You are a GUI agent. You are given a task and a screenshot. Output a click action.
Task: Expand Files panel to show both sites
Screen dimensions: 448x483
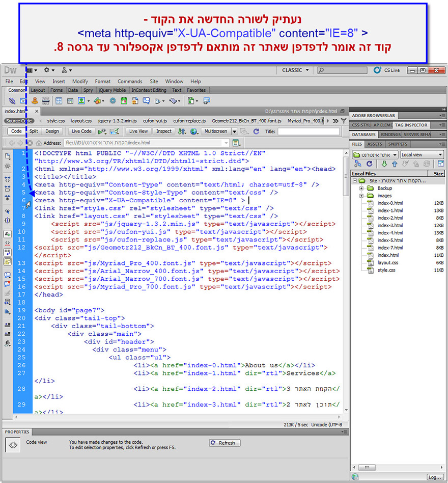click(x=440, y=164)
